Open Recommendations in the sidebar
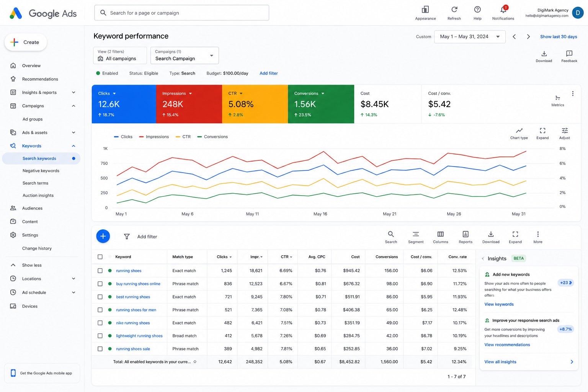The image size is (588, 392). [40, 79]
